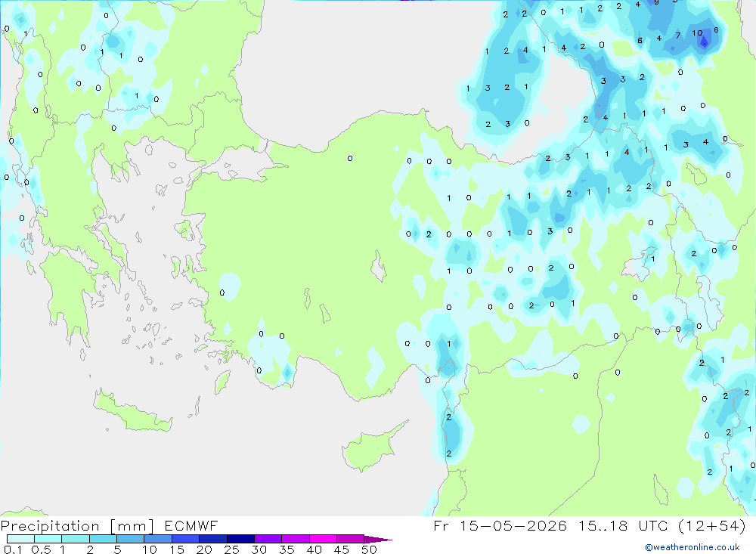756x554 pixels.
Task: Click the legend scale label '45'
Action: [342, 549]
